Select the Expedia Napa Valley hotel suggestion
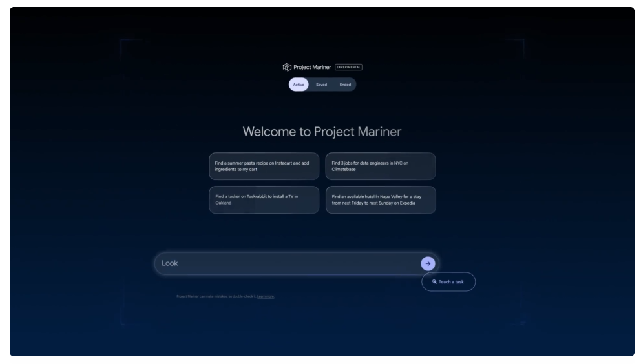The width and height of the screenshot is (641, 364). coord(380,199)
